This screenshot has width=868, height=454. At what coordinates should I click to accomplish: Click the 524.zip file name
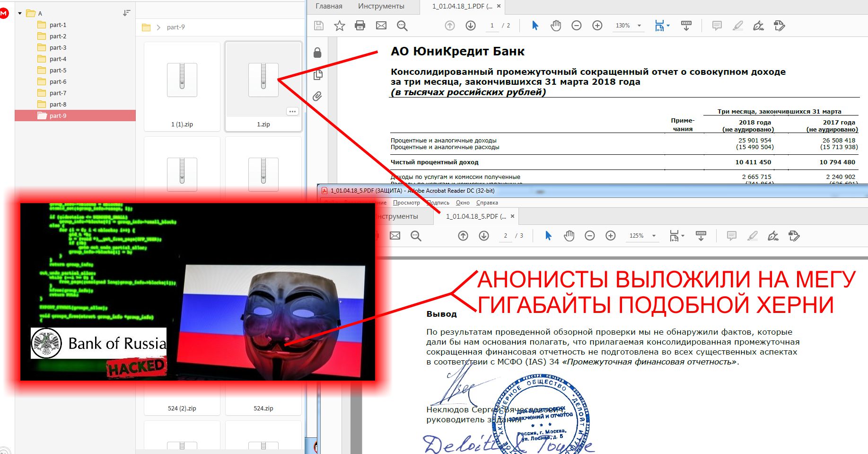263,408
